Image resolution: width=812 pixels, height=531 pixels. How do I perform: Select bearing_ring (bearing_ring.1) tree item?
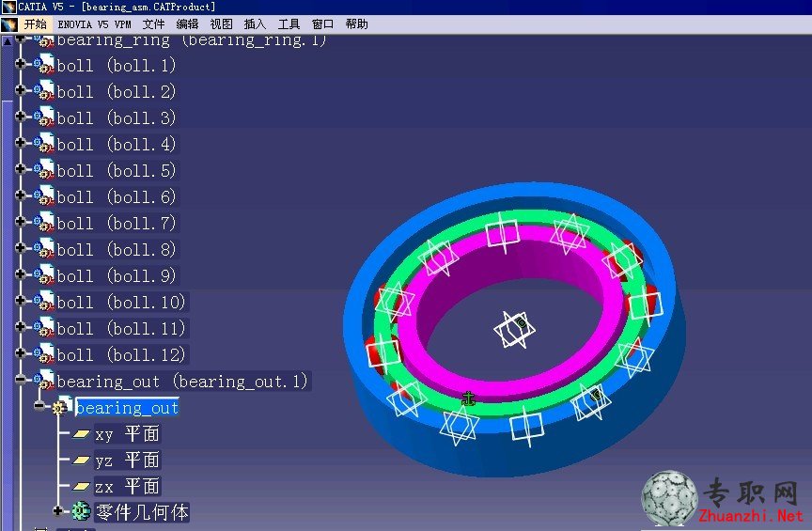pyautogui.click(x=192, y=40)
